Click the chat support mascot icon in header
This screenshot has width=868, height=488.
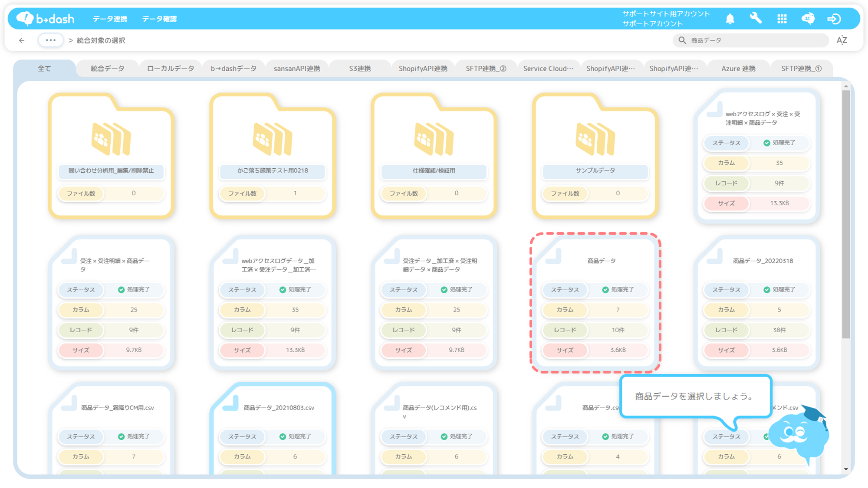coord(808,19)
